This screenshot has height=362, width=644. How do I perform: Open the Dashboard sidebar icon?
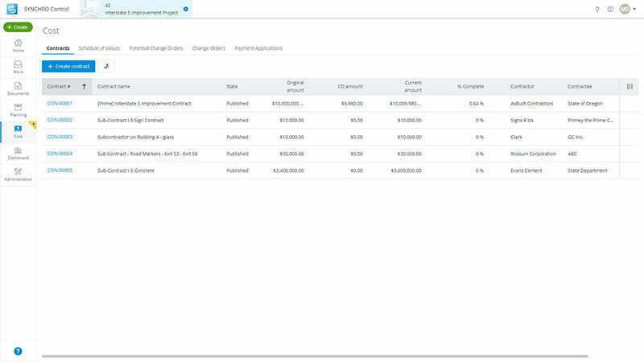(18, 152)
